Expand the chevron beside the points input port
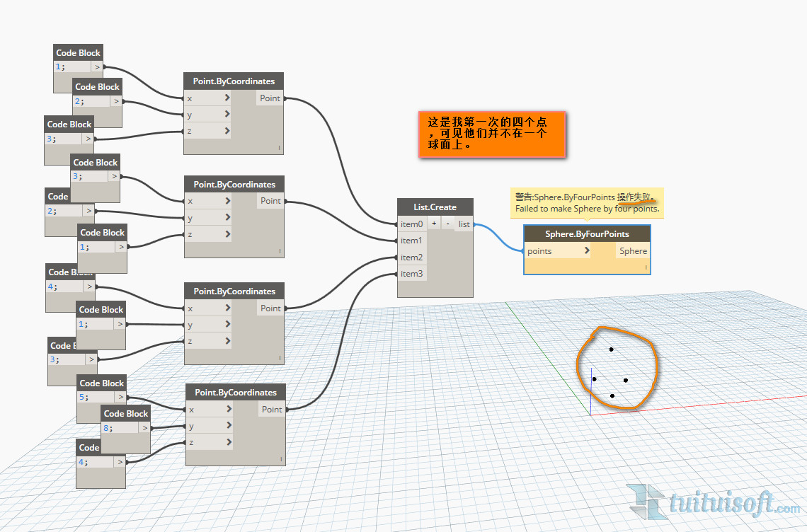Screen dimensions: 807x532 click(587, 251)
